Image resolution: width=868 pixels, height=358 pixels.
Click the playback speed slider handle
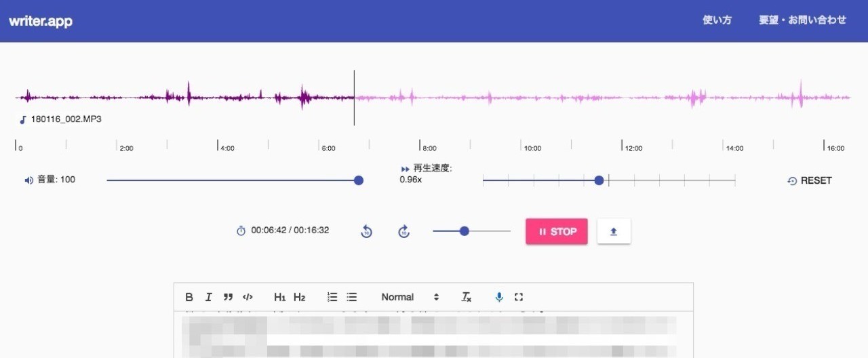[599, 180]
